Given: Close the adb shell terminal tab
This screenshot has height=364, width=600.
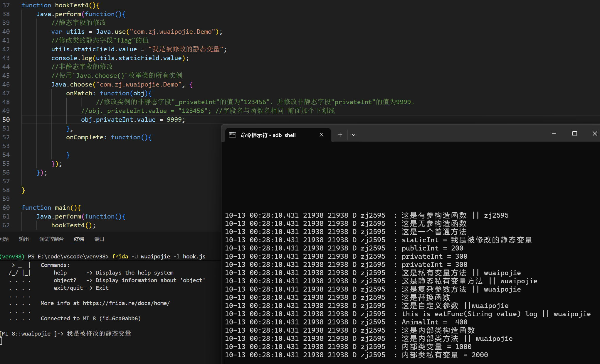Looking at the screenshot, I should click(322, 135).
